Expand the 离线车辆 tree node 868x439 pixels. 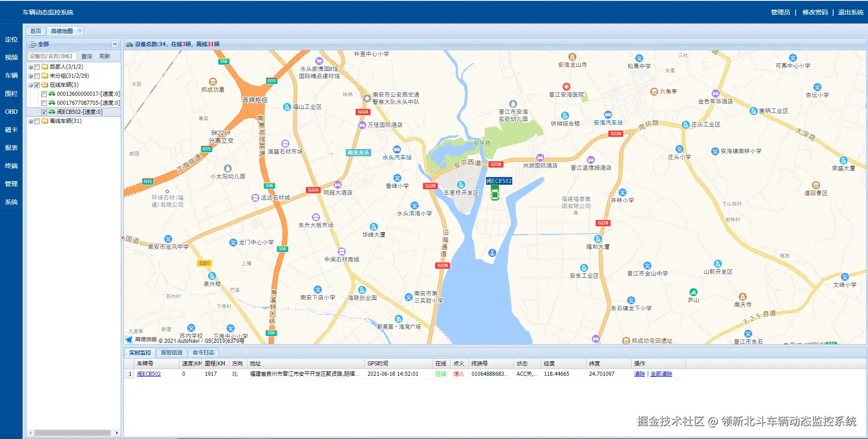pyautogui.click(x=31, y=121)
